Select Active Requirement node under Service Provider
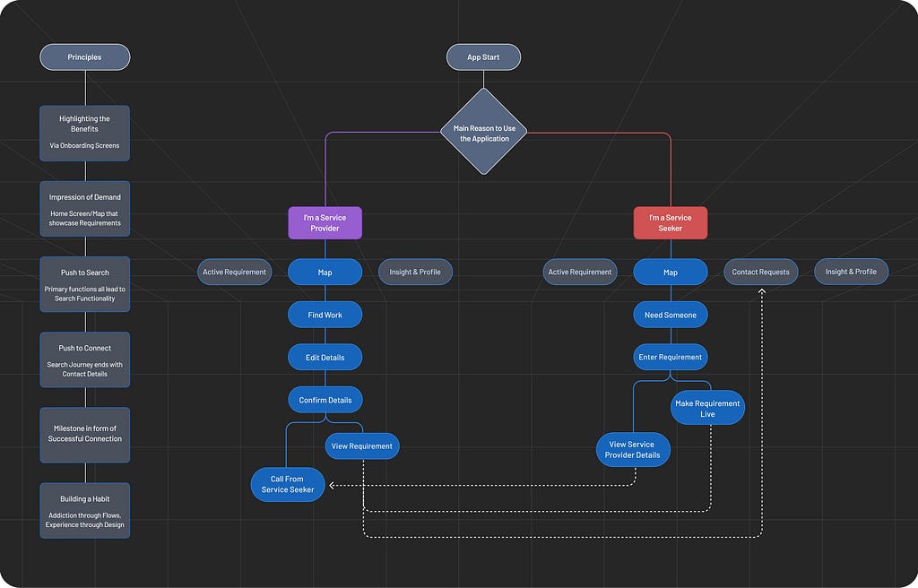This screenshot has height=588, width=918. (x=234, y=272)
